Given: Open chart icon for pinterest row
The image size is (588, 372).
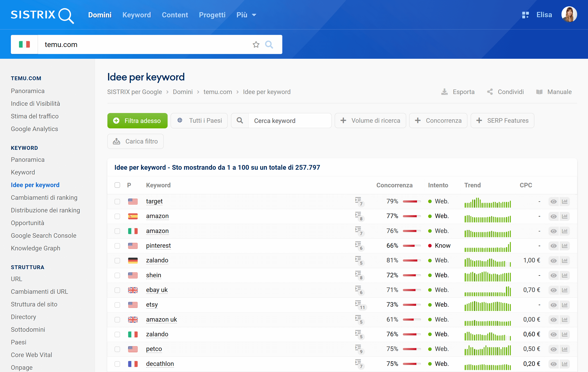Looking at the screenshot, I should (565, 246).
